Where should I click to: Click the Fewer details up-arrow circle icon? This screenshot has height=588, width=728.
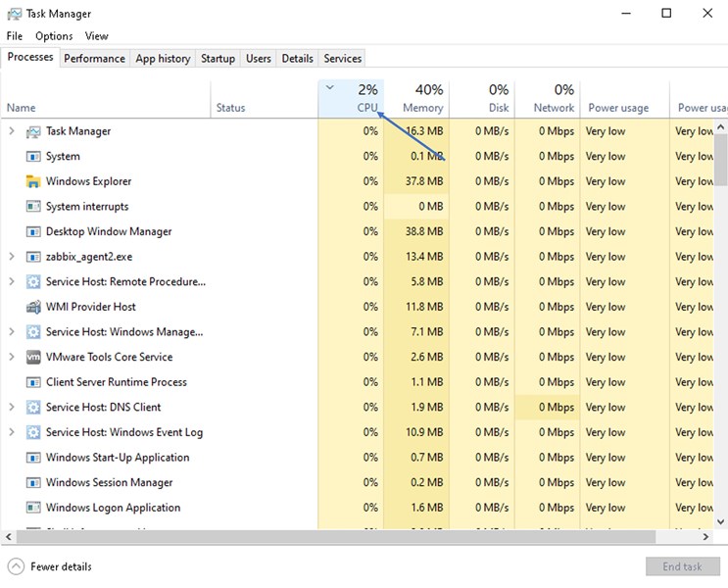click(x=16, y=566)
